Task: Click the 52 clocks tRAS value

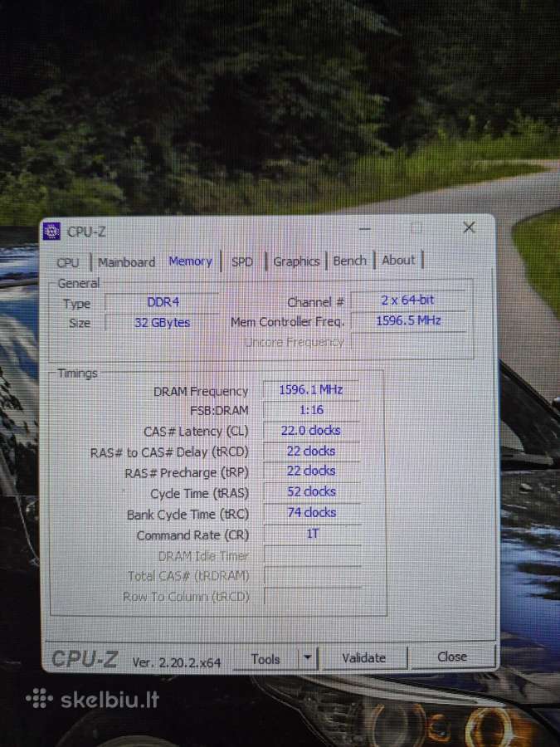Action: 311,491
